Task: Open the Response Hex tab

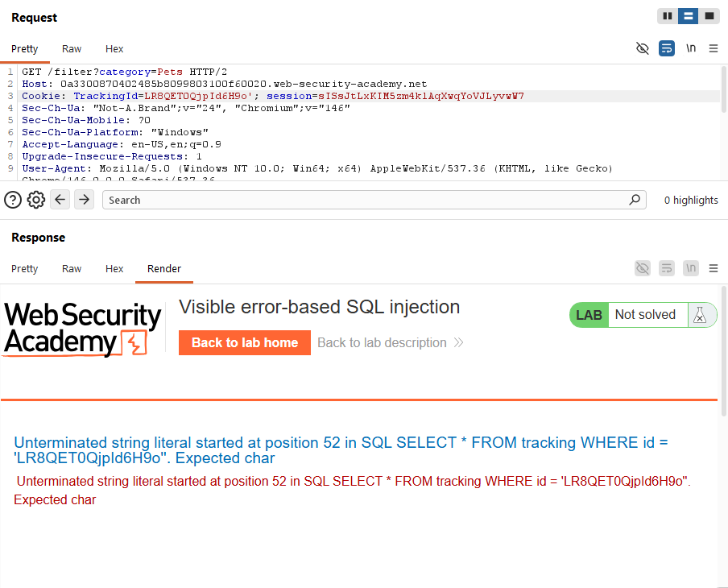Action: pyautogui.click(x=114, y=269)
